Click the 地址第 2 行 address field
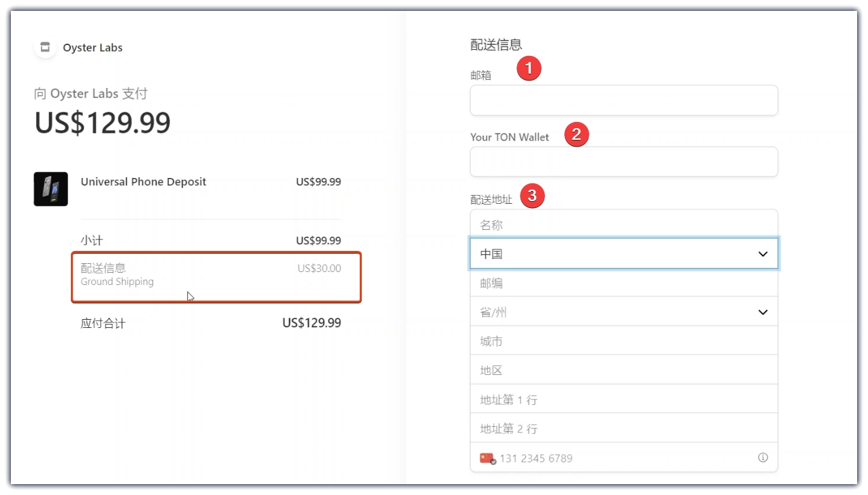Image resolution: width=868 pixels, height=495 pixels. 623,429
